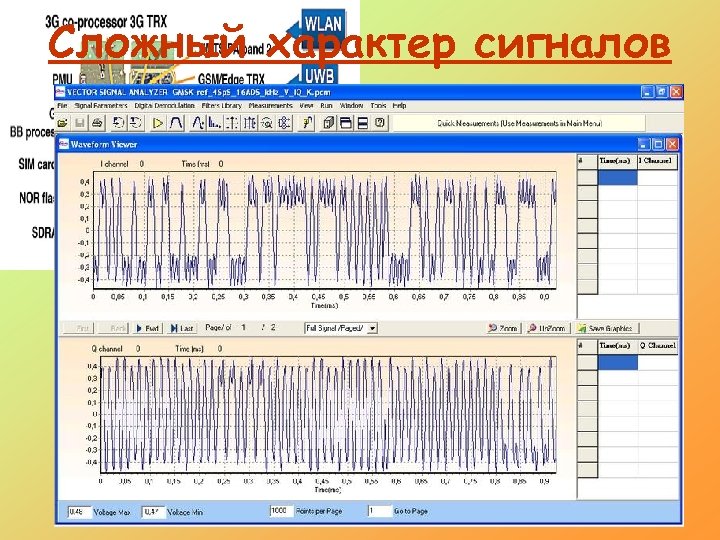Click the second circular arrow toolbar icon
The width and height of the screenshot is (720, 540).
[x=135, y=123]
